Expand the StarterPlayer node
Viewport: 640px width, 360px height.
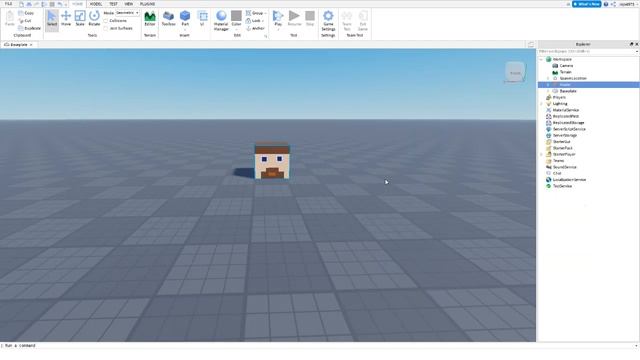pos(542,154)
